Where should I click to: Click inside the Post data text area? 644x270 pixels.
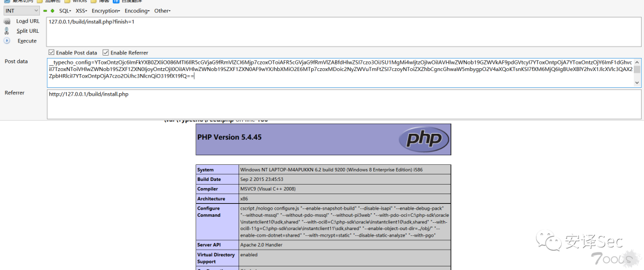340,72
